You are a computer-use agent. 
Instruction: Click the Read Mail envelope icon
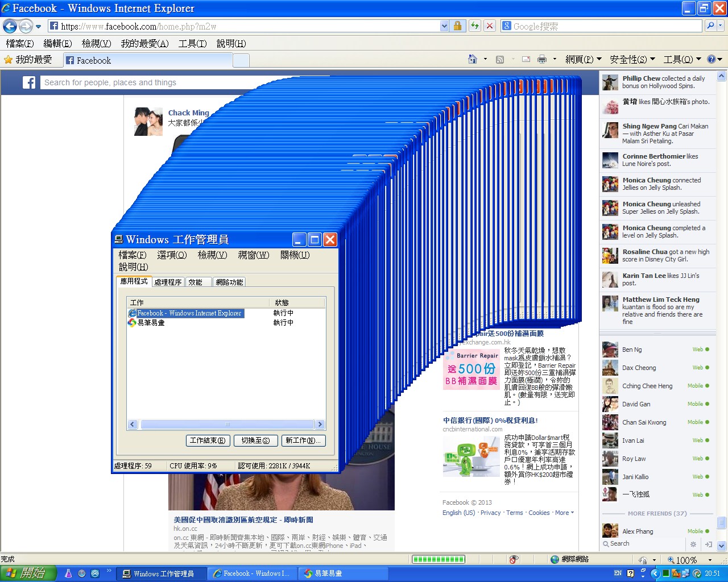[x=526, y=59]
